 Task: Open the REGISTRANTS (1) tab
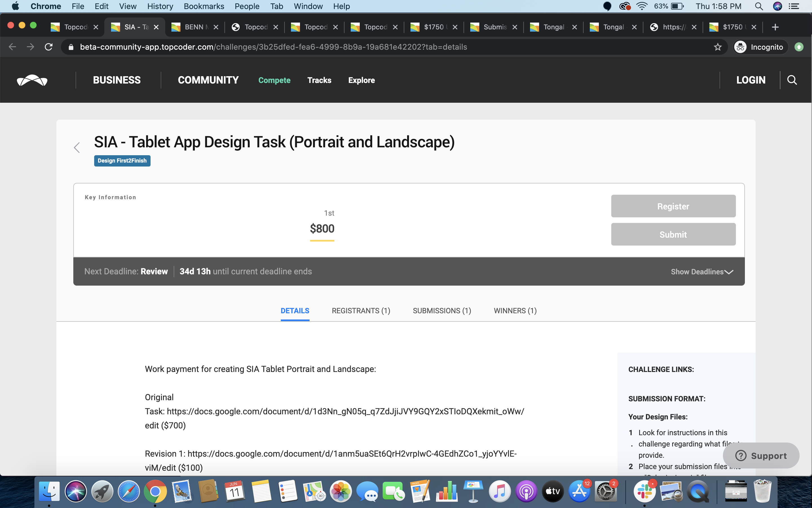coord(361,311)
